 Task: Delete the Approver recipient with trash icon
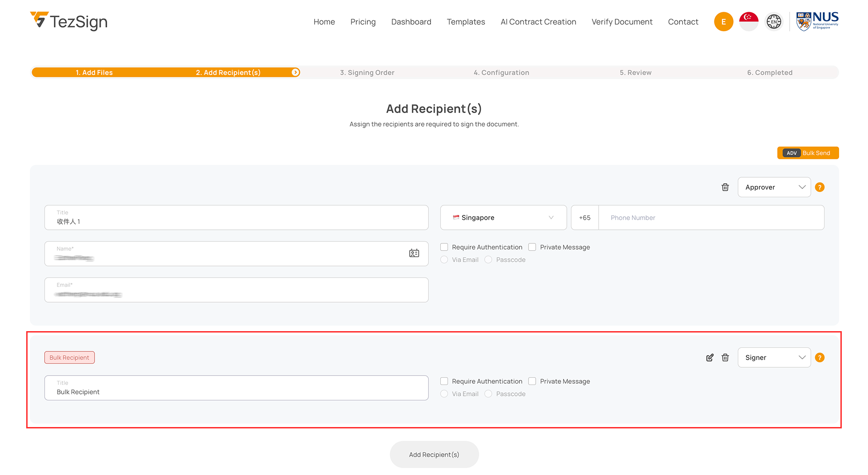click(725, 187)
